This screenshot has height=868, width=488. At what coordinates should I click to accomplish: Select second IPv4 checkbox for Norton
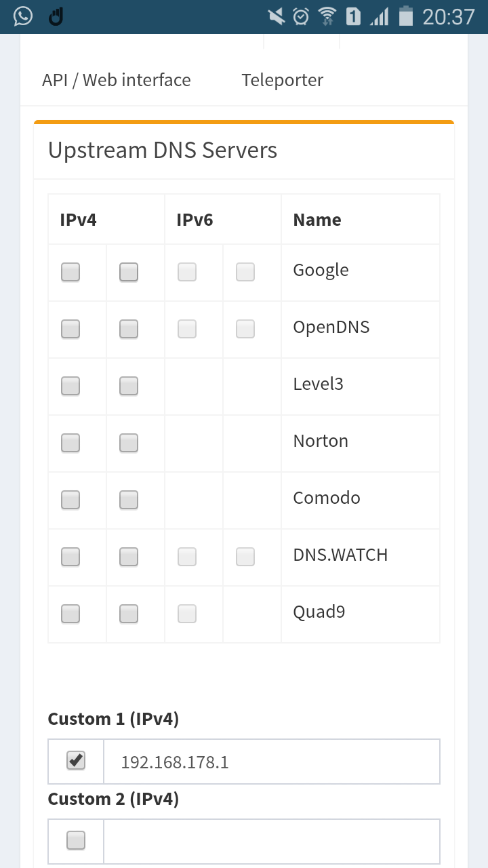129,443
